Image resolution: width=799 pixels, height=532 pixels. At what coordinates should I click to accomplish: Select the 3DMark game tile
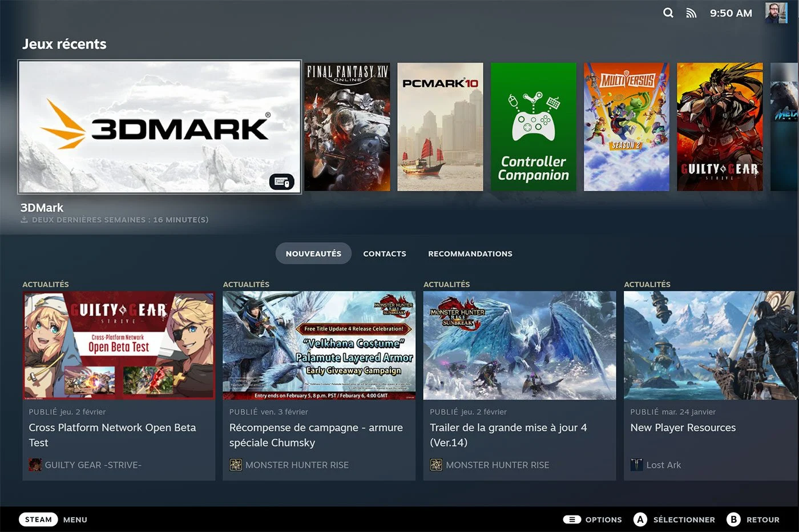(x=160, y=127)
